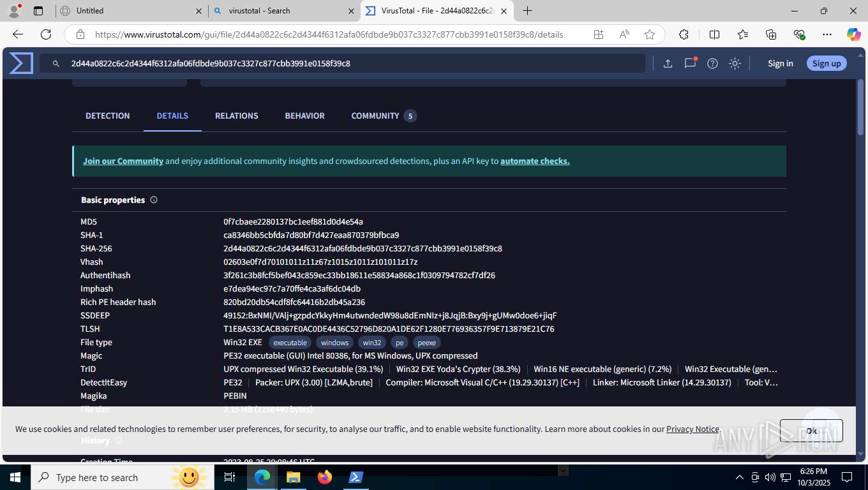The height and width of the screenshot is (490, 868).
Task: Open the collections icon
Action: (x=771, y=34)
